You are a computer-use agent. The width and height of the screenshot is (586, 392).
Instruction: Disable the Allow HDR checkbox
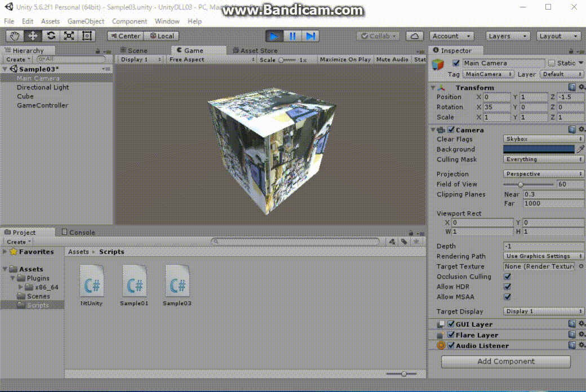(508, 287)
